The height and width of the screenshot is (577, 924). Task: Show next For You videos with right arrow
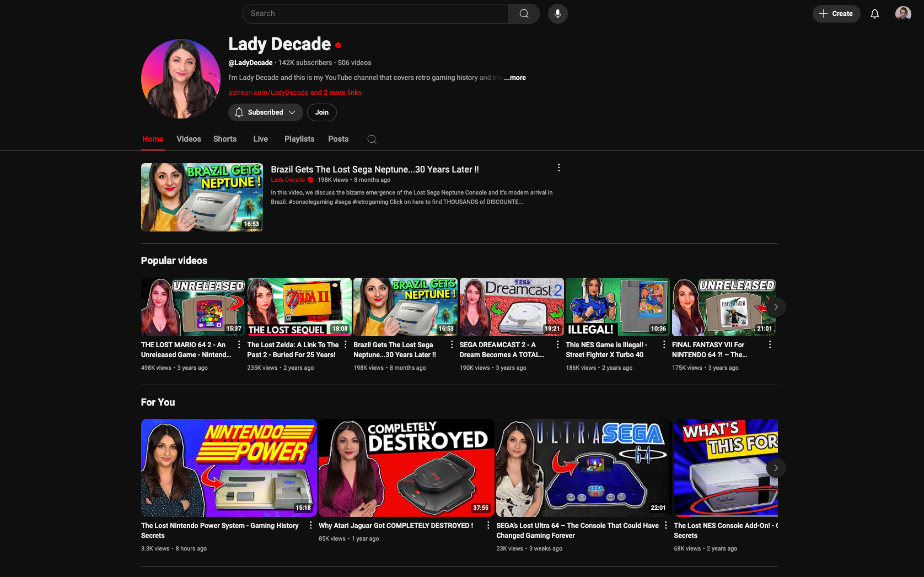[x=775, y=468]
